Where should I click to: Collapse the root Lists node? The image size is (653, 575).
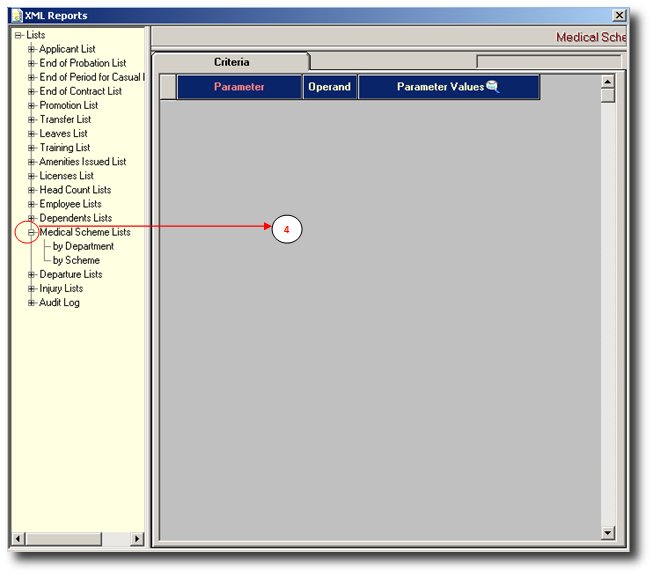point(18,35)
